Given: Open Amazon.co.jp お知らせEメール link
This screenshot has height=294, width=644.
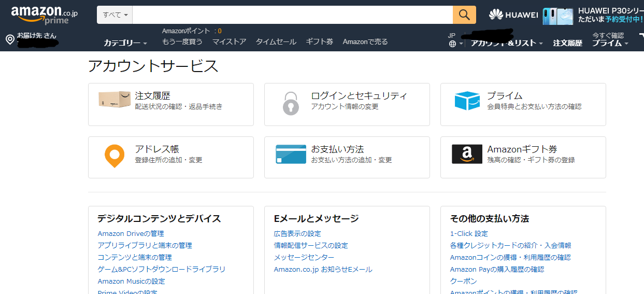Looking at the screenshot, I should click(323, 270).
